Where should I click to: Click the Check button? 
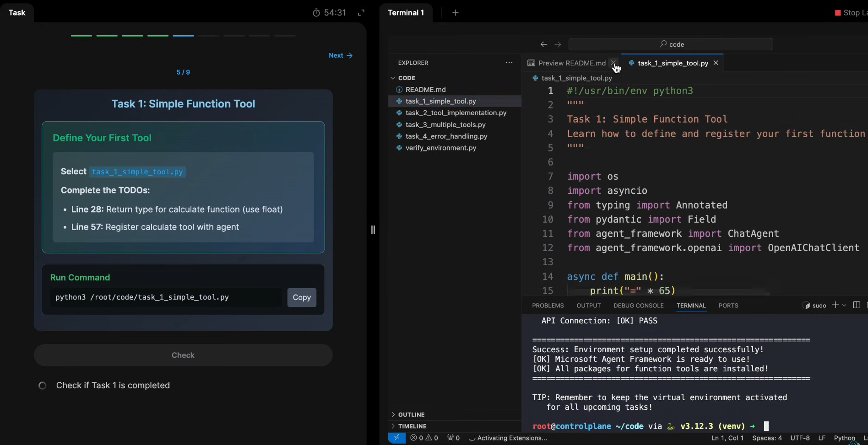click(183, 355)
